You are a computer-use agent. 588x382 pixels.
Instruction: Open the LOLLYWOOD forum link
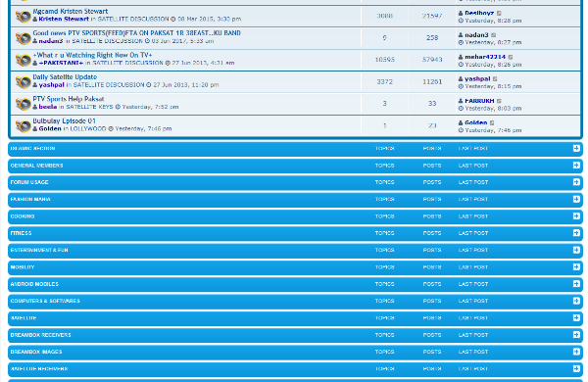88,128
